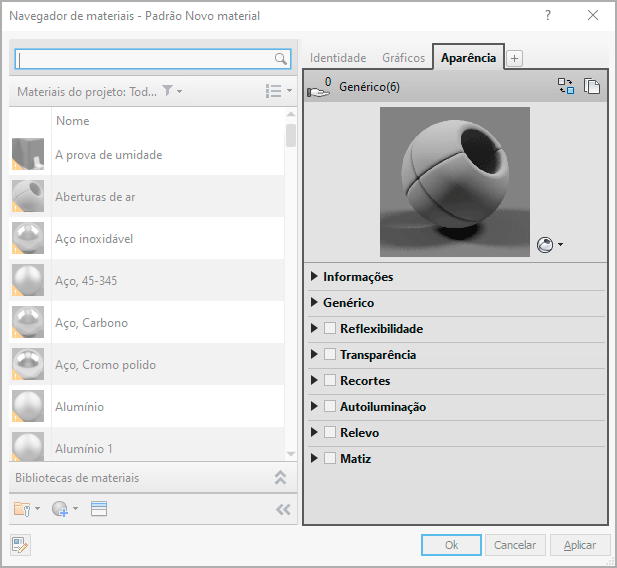Click the Genérico(6) asset name
The width and height of the screenshot is (617, 568).
tap(369, 87)
